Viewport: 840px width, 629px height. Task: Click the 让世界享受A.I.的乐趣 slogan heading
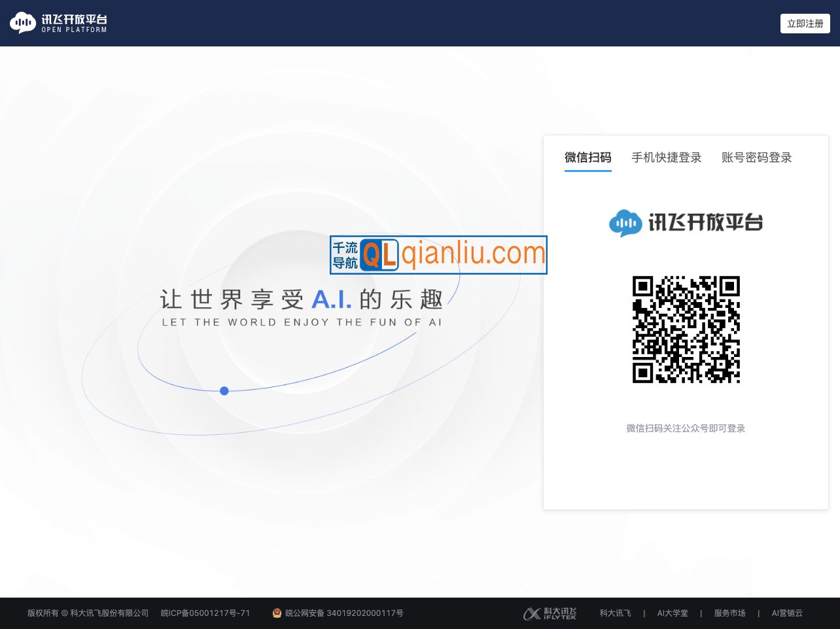(302, 300)
